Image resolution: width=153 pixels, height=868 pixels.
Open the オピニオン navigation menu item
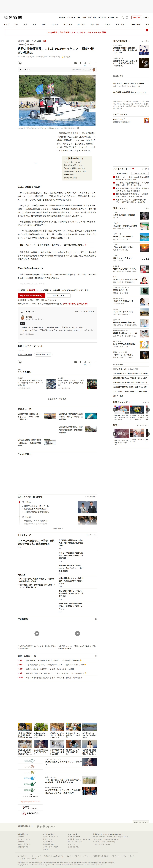click(x=68, y=24)
